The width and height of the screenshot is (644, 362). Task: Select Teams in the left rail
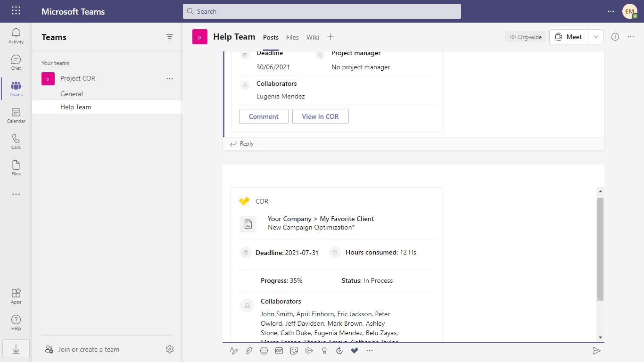(x=16, y=89)
